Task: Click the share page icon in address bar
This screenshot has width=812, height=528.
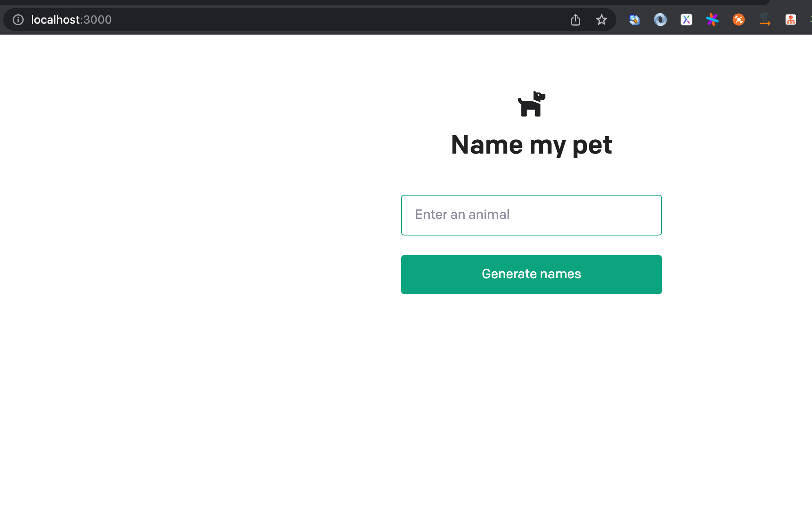Action: [575, 20]
